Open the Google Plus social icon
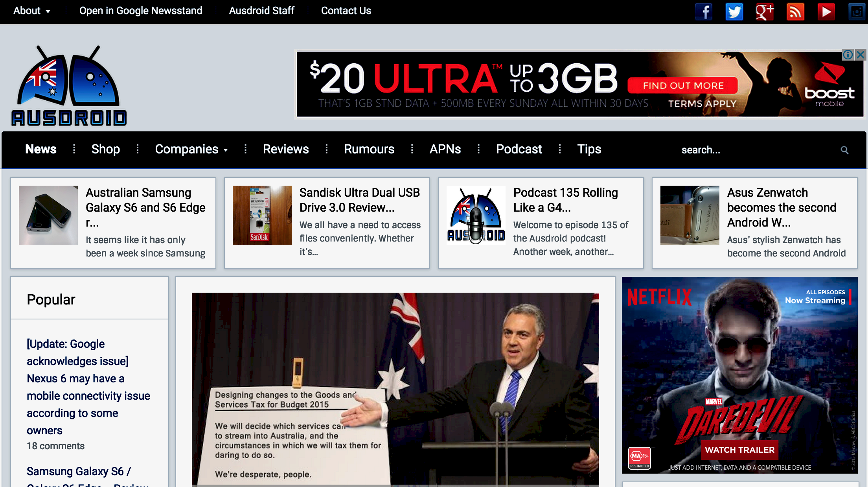 [765, 11]
